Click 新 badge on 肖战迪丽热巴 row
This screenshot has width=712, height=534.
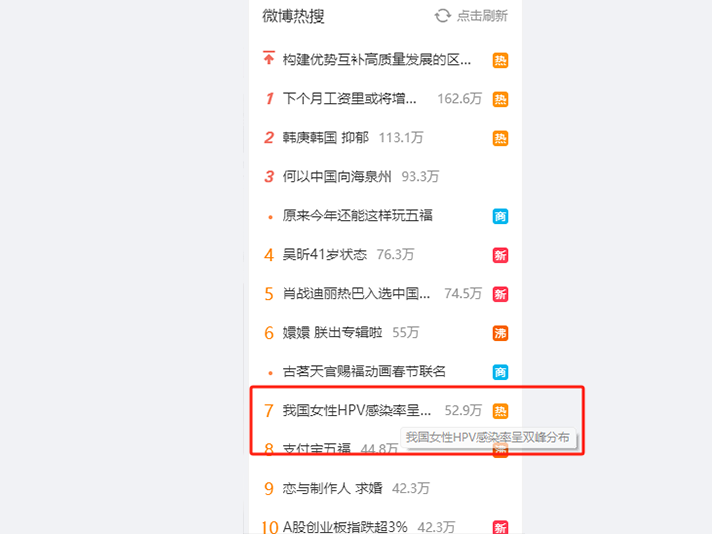click(x=500, y=294)
